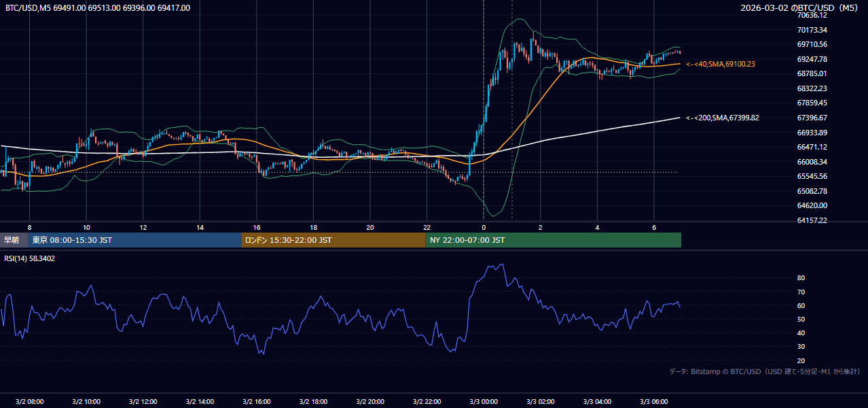Click RSI scale value 40
Viewport: 868px width, 408px height.
click(801, 333)
